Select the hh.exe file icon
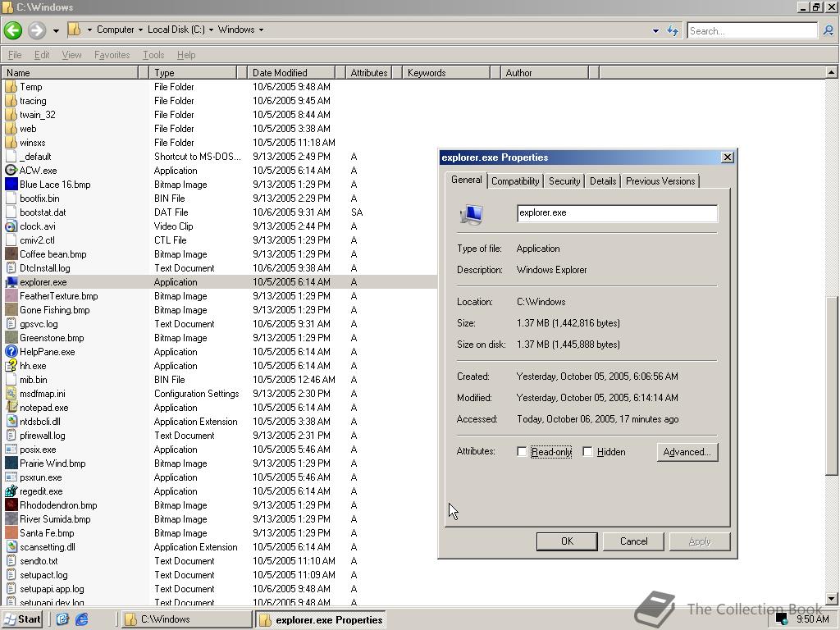Viewport: 840px width, 630px height. tap(11, 365)
